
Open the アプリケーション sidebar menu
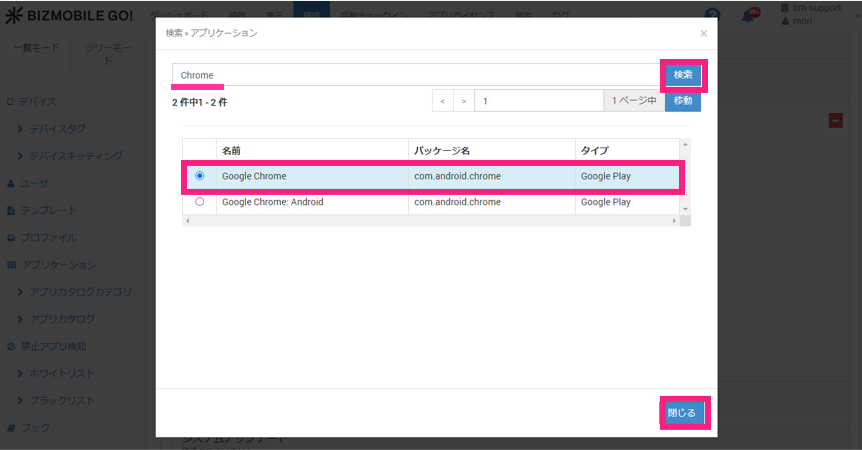59,265
